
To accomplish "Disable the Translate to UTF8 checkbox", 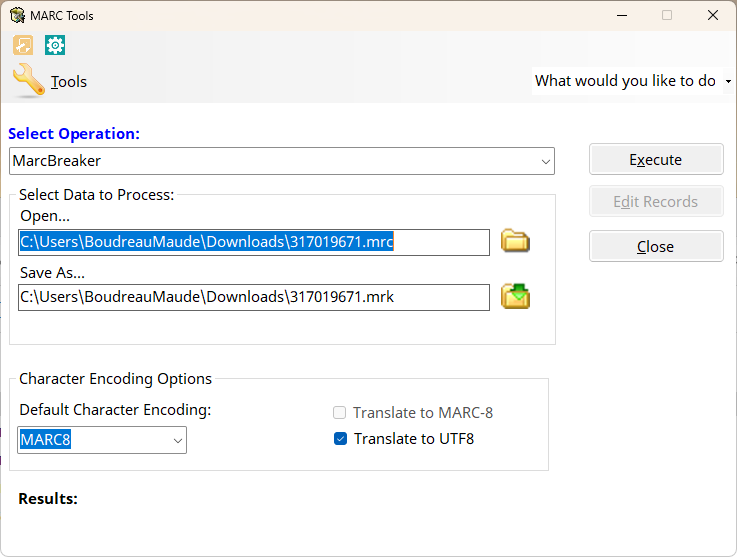I will [x=340, y=438].
